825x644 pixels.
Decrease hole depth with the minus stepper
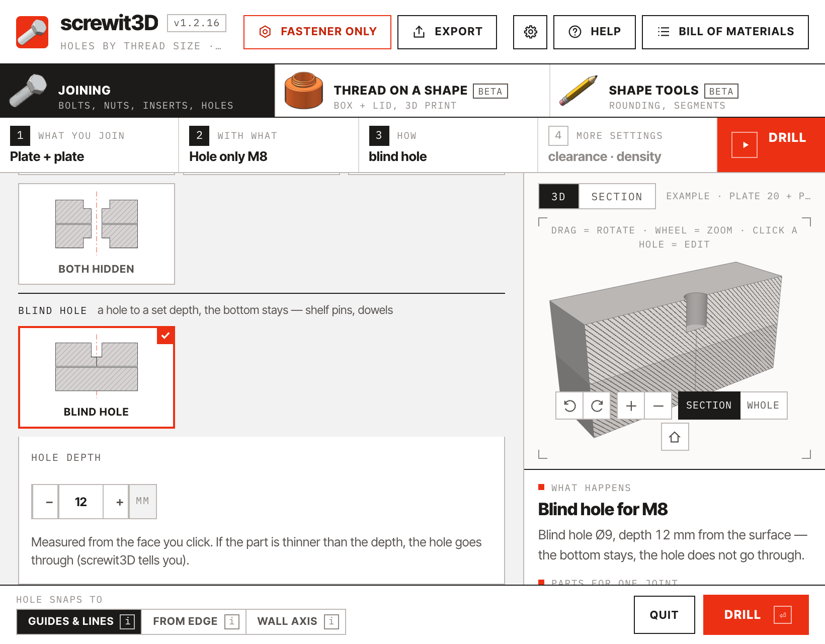(46, 502)
